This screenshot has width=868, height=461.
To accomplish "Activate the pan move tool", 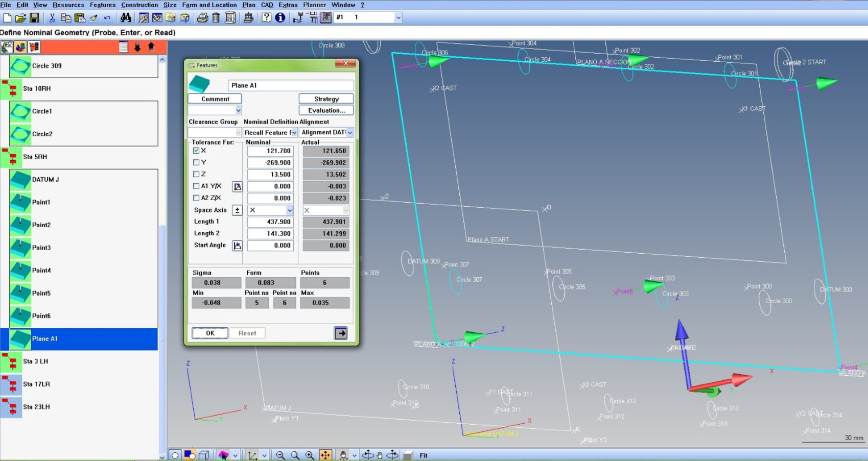I will click(x=325, y=455).
